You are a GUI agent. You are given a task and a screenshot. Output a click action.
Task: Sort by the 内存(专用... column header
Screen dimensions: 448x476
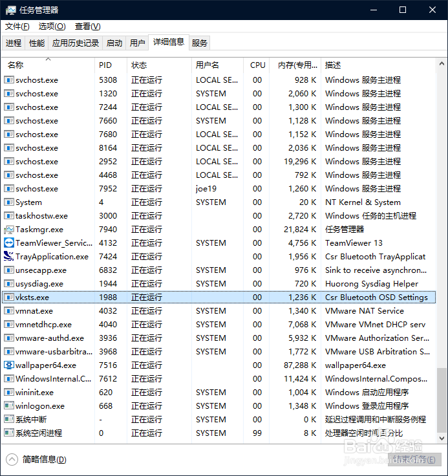point(295,65)
